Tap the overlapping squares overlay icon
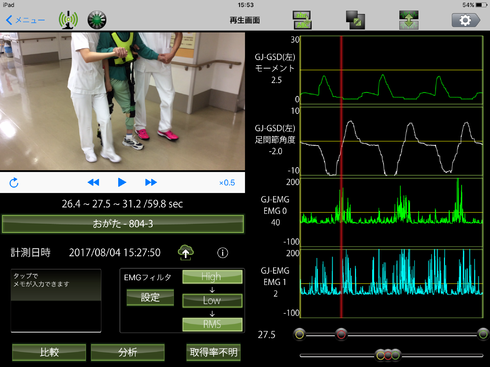490x367 pixels. pyautogui.click(x=355, y=20)
